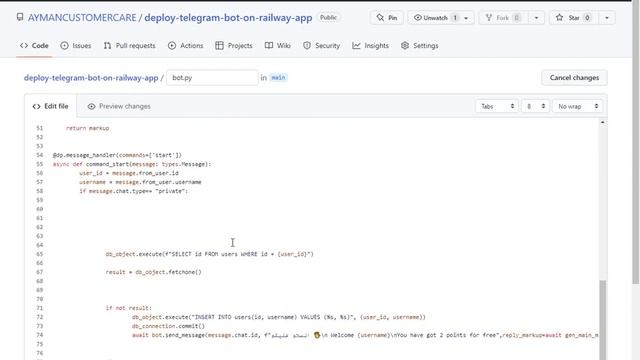
Task: Click the Code brackets icon
Action: [24, 46]
